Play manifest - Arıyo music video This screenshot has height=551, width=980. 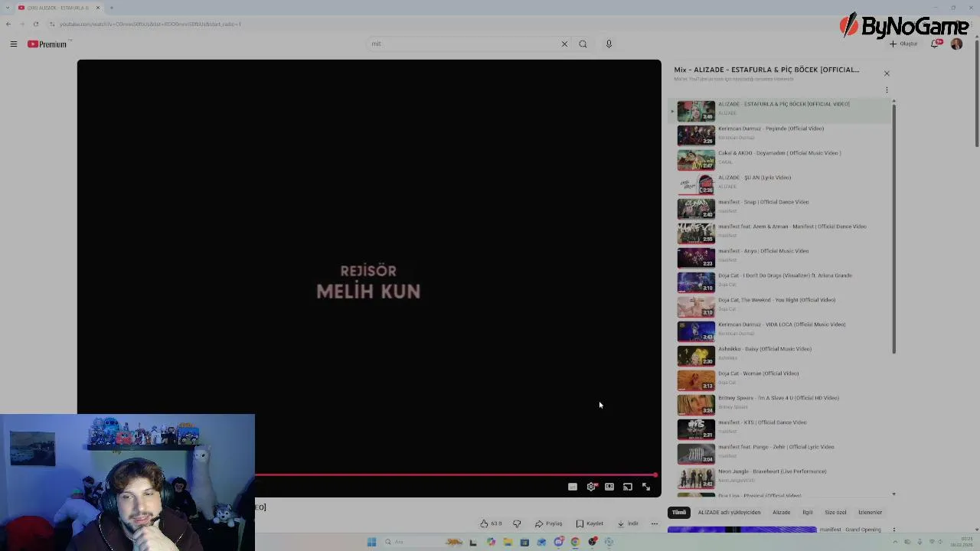point(781,257)
